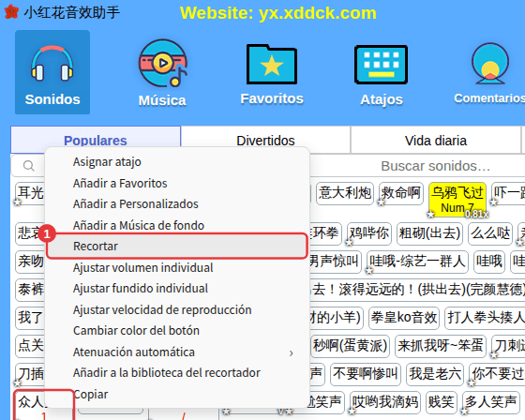Viewport: 525px width, 420px height.
Task: Play the 贱笑 sound
Action: tap(442, 402)
